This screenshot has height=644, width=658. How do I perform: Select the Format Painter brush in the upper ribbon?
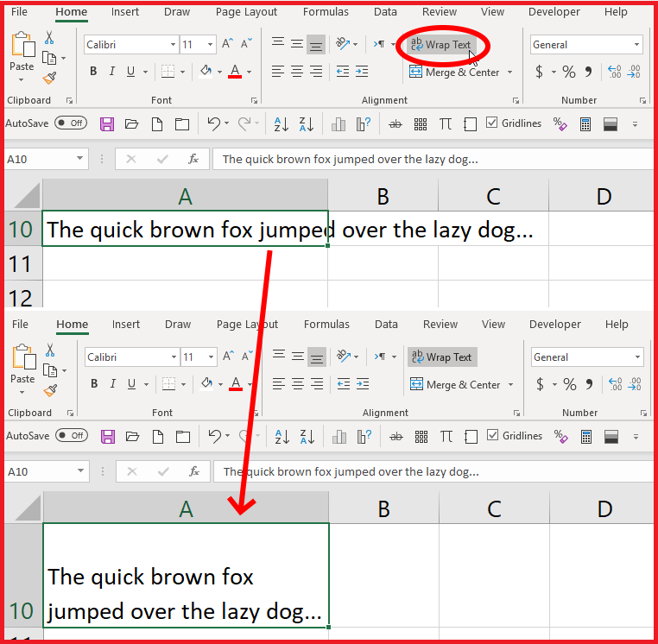[49, 78]
